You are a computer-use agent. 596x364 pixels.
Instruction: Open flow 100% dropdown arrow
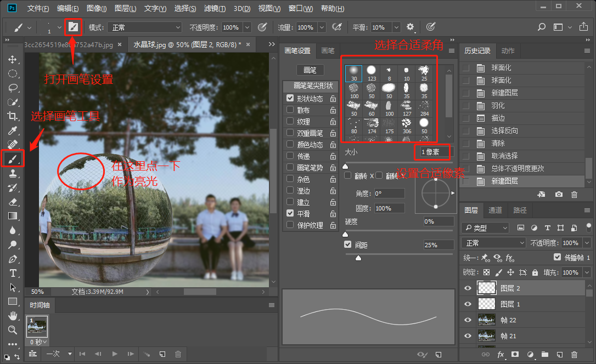click(x=322, y=27)
